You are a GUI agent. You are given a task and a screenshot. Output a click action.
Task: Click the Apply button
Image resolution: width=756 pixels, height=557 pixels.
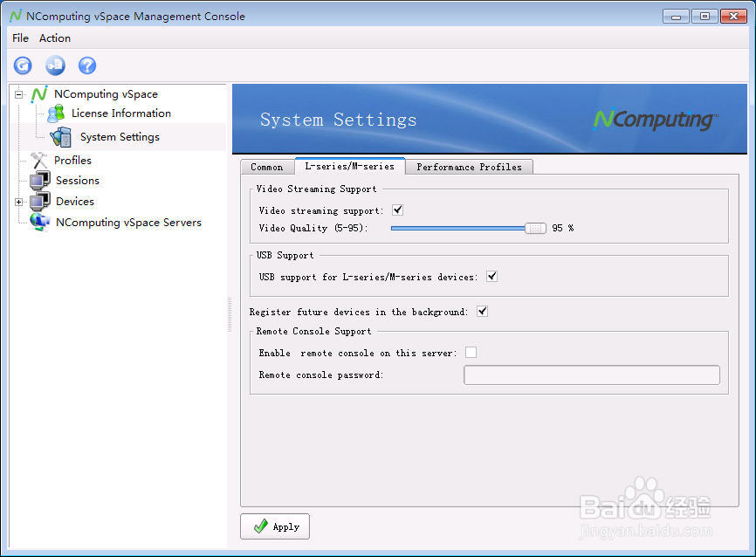(275, 526)
